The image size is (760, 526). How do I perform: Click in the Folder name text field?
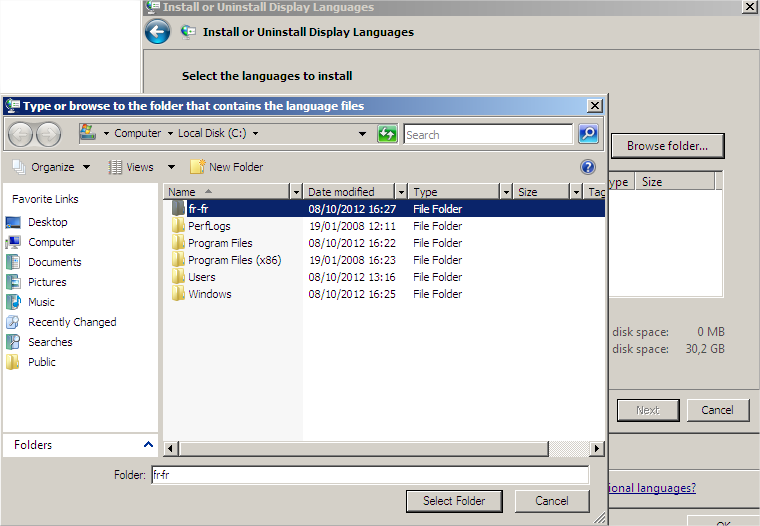368,476
